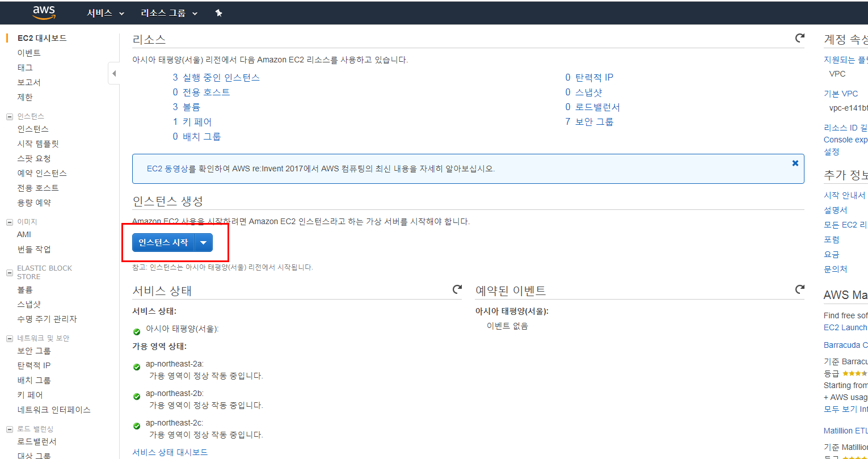Open the AWS logo home page
The width and height of the screenshot is (868, 459).
(x=44, y=12)
